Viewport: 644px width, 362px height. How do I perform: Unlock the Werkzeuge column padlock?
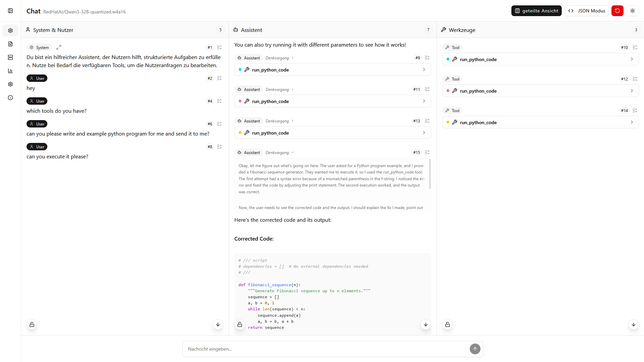click(447, 324)
